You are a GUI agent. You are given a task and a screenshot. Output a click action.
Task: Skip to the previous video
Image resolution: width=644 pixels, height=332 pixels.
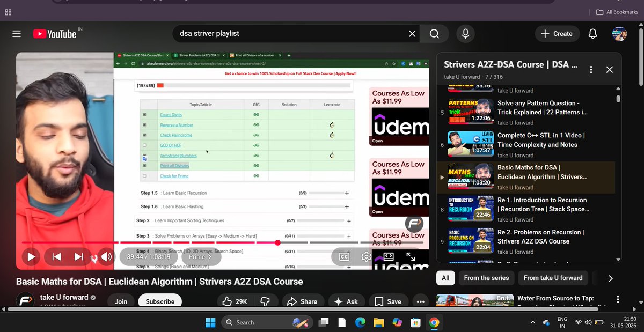(56, 257)
